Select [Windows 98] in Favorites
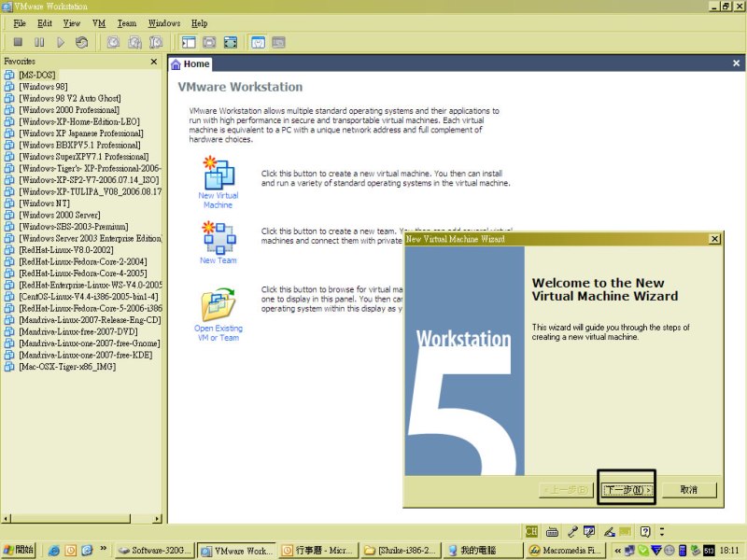This screenshot has width=747, height=560. 43,86
